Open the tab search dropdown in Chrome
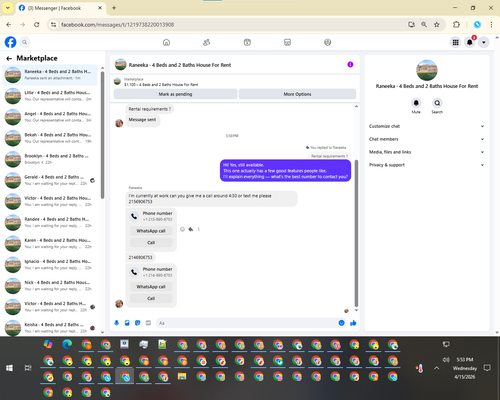This screenshot has height=400, width=500. [7, 8]
